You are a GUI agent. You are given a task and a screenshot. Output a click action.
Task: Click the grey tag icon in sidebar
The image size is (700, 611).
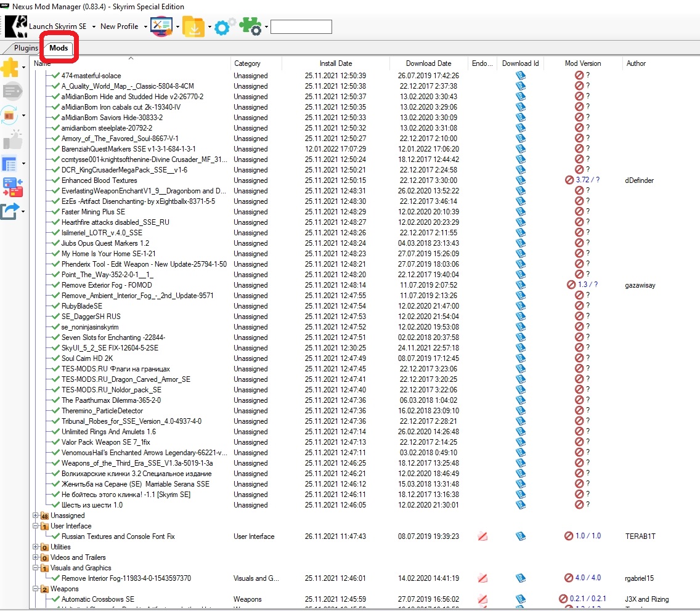(x=12, y=92)
